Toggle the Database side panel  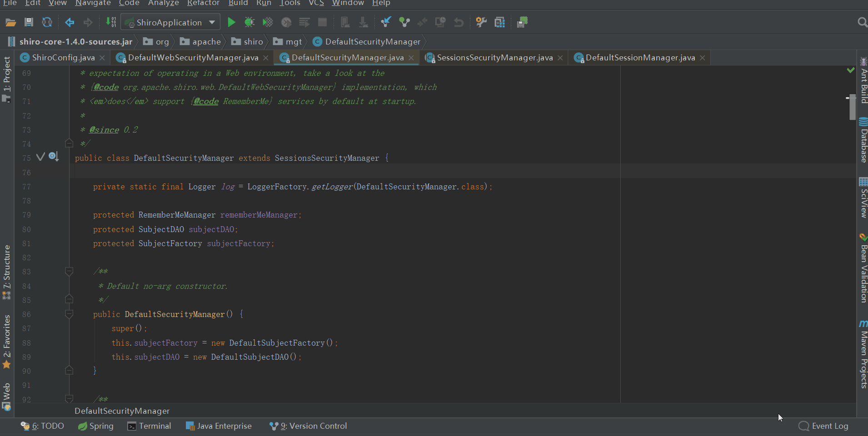point(863,140)
